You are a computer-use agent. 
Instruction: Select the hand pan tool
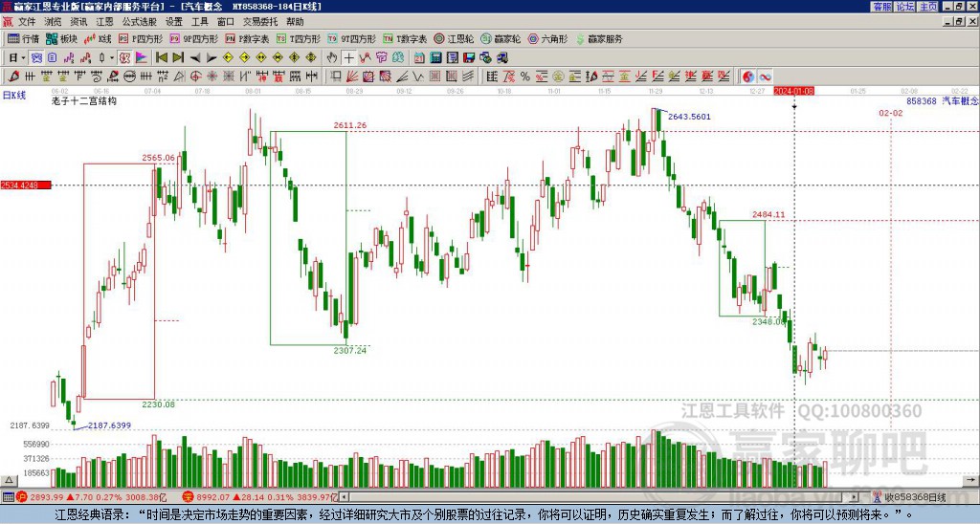coord(332,58)
